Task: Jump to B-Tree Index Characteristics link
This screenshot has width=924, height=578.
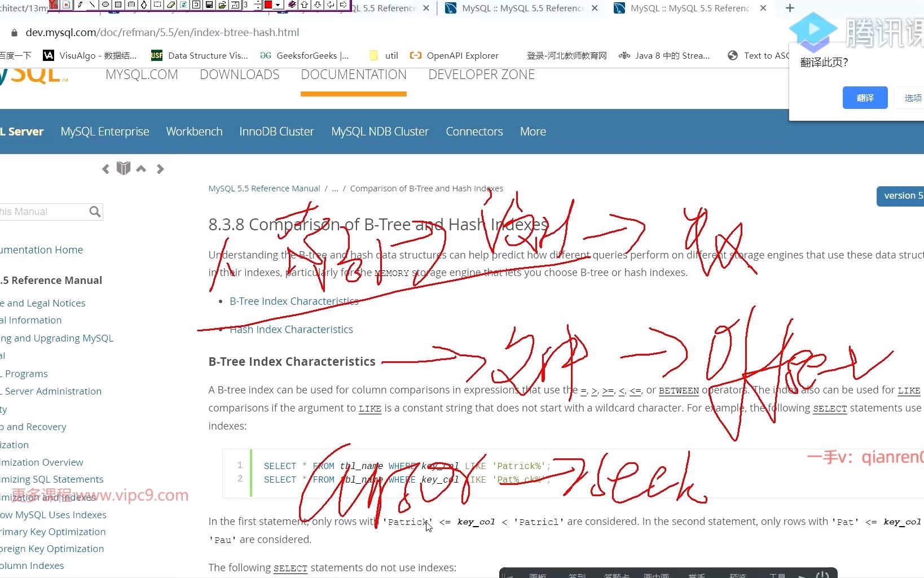Action: pyautogui.click(x=294, y=301)
